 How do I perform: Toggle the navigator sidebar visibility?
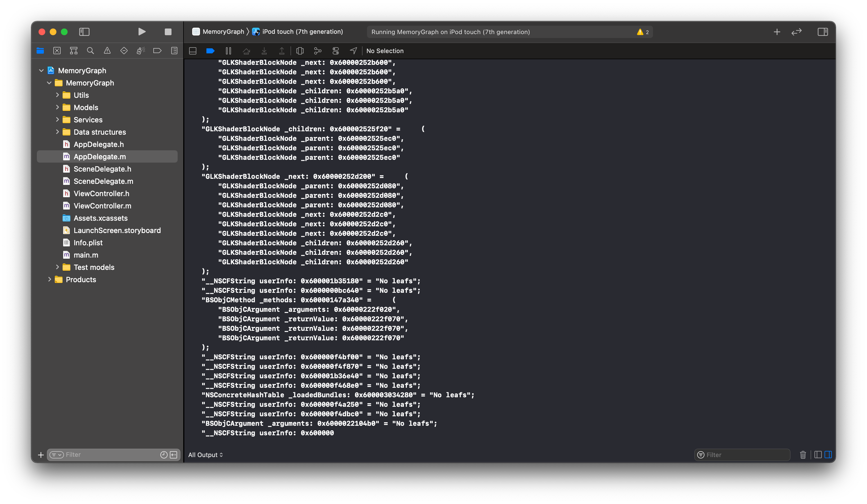84,32
